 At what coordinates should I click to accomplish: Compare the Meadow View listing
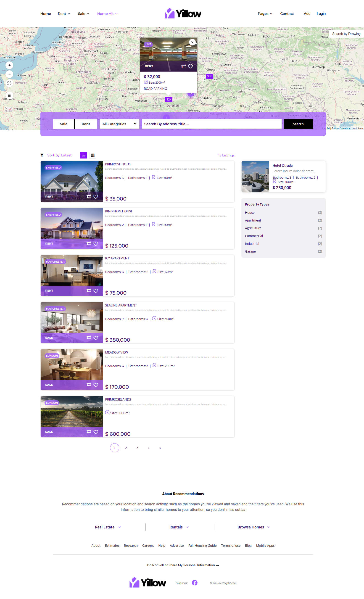pos(89,384)
